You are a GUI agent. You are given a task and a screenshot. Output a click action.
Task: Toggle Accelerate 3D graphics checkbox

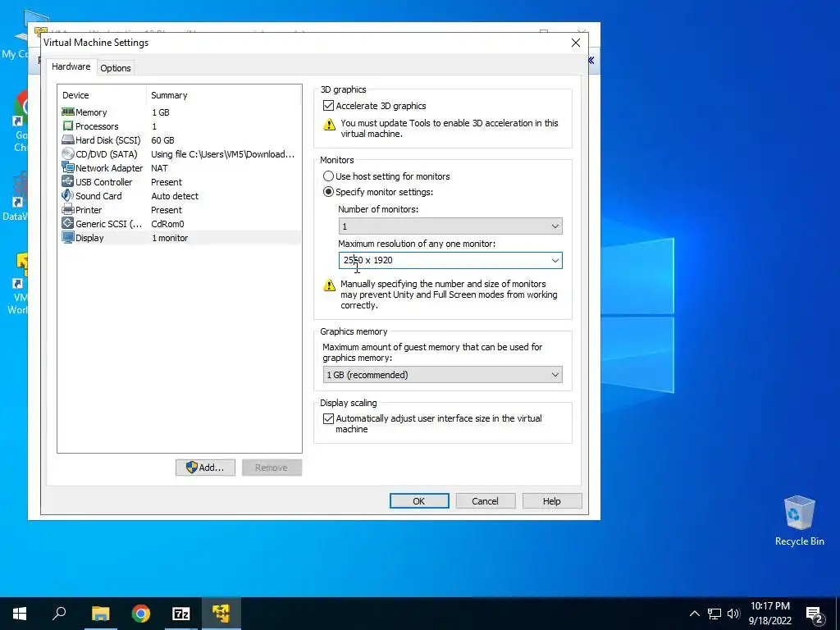pos(328,106)
